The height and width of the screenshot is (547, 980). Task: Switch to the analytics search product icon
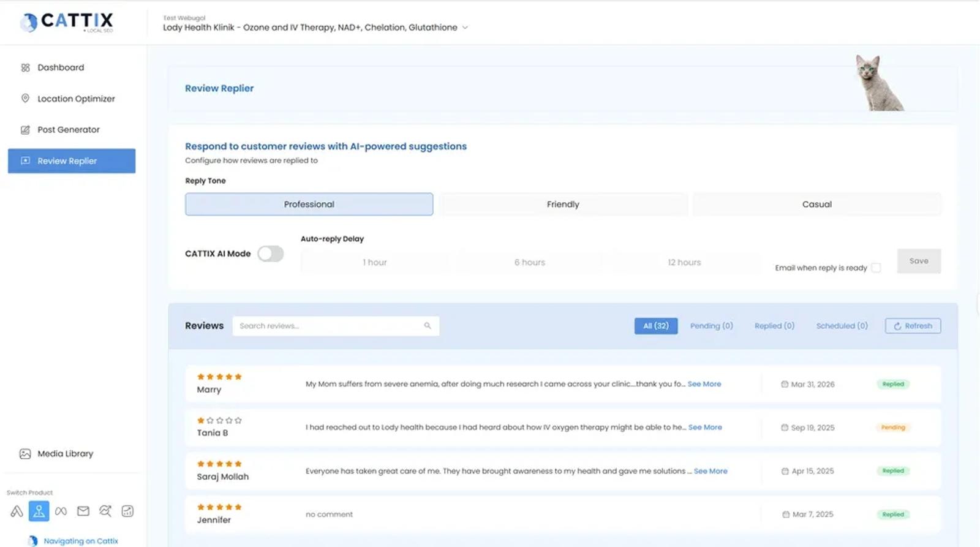coord(105,511)
